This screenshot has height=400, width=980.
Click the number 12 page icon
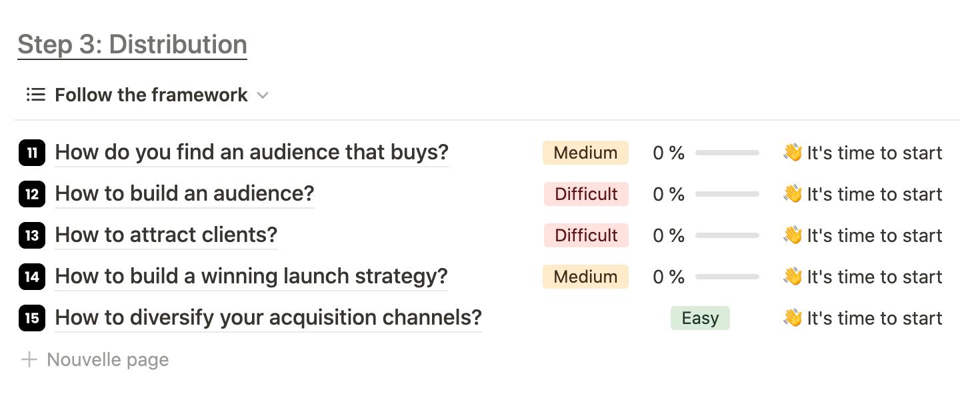point(32,194)
